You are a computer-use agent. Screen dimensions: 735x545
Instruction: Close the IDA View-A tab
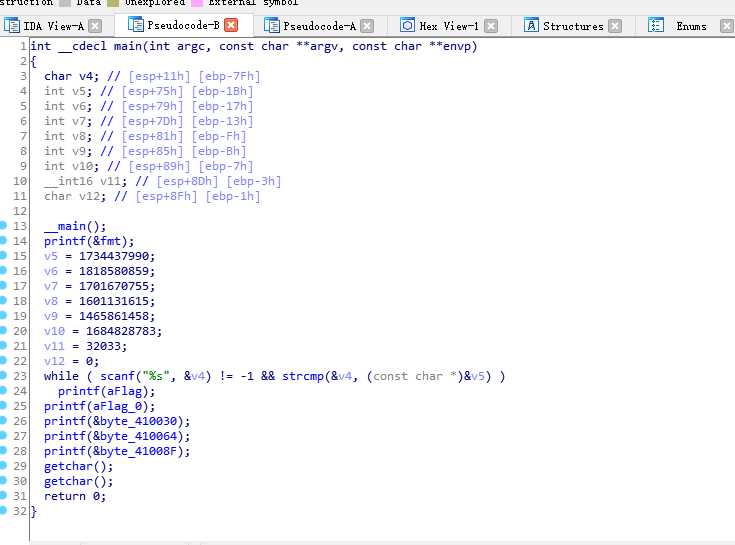(x=95, y=26)
